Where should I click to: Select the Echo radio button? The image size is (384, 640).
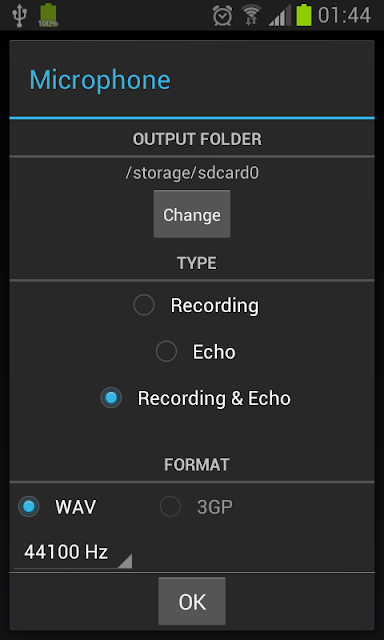click(196, 352)
